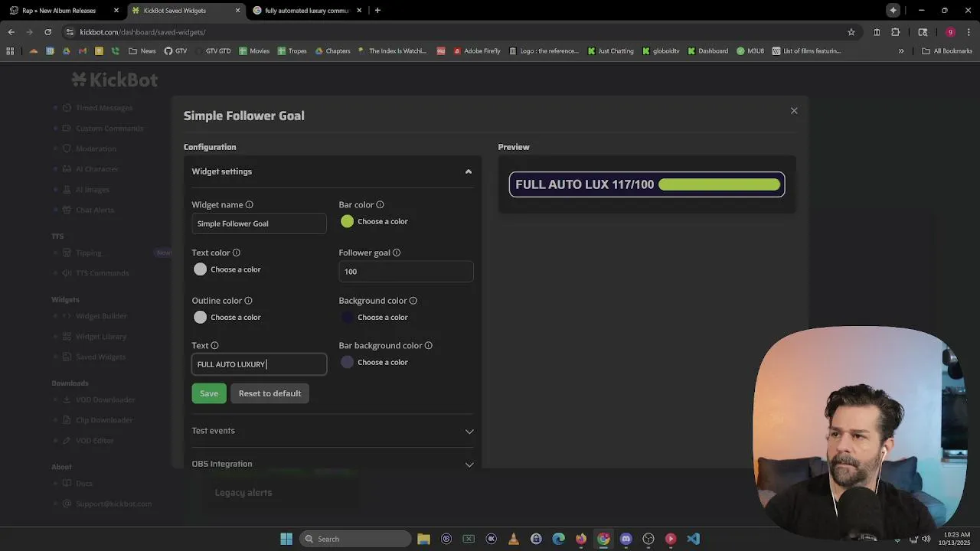The height and width of the screenshot is (551, 980).
Task: Click the Chrome icon in the taskbar
Action: coord(603,539)
